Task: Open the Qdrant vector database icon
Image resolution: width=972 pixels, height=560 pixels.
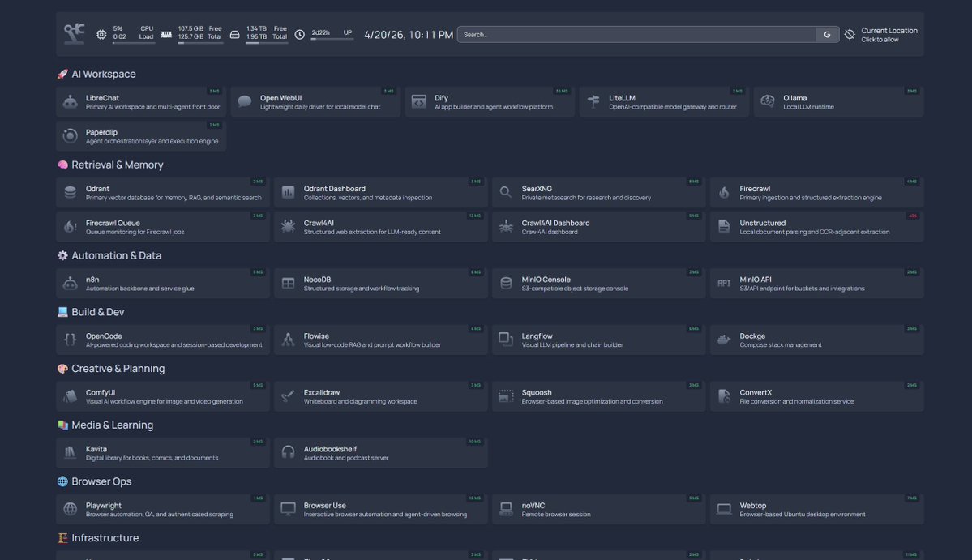Action: click(70, 192)
